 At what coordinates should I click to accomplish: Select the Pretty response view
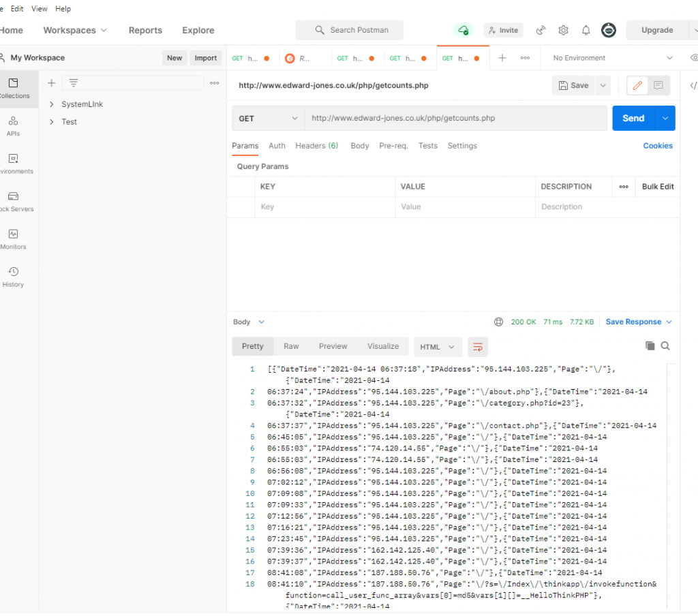pos(252,346)
